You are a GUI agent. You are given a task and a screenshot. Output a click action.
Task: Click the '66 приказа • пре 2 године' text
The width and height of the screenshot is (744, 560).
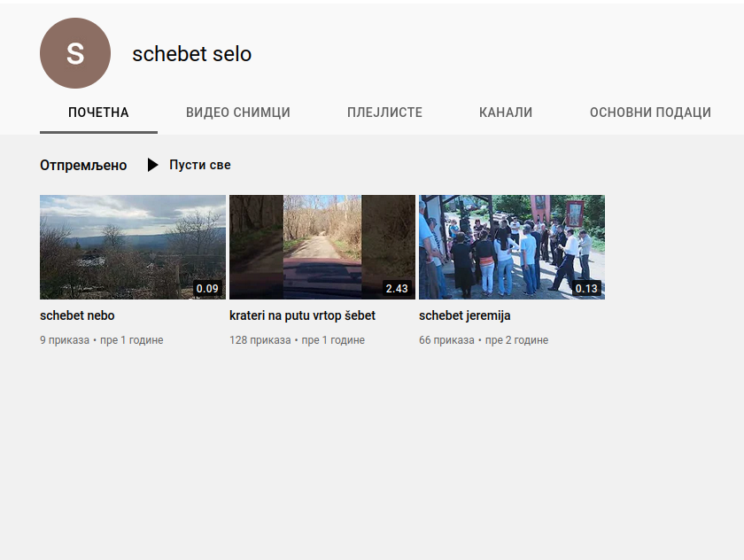[x=484, y=340]
